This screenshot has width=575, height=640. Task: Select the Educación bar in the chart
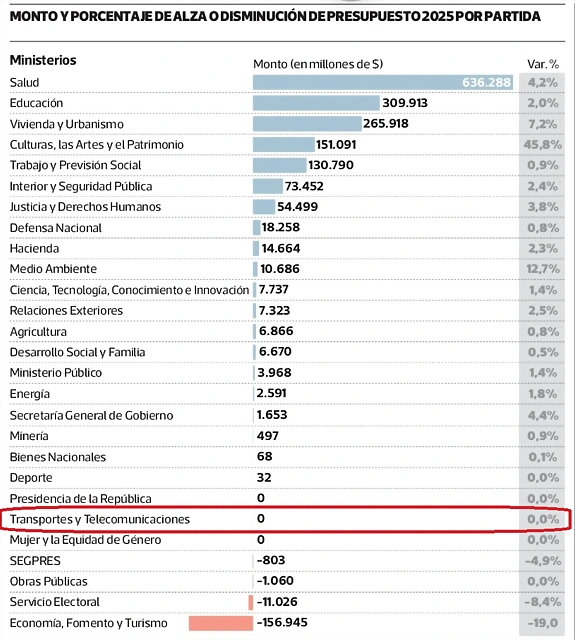click(x=316, y=103)
